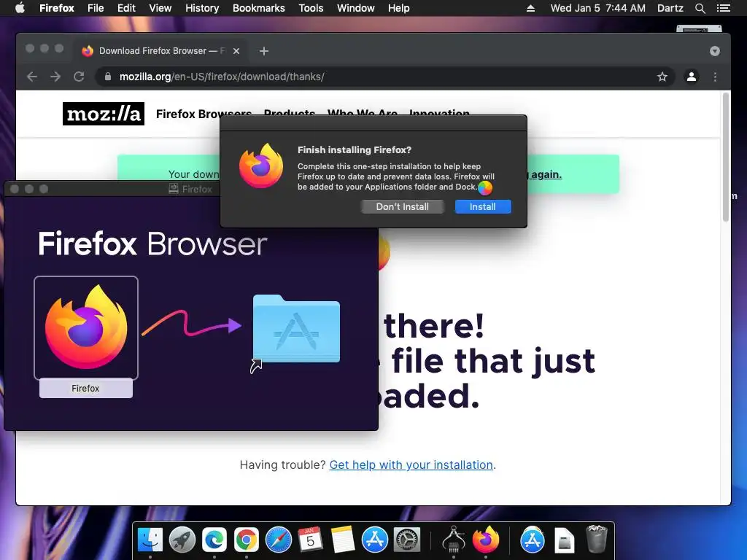The image size is (747, 560).
Task: Open the Help menu
Action: click(x=399, y=8)
